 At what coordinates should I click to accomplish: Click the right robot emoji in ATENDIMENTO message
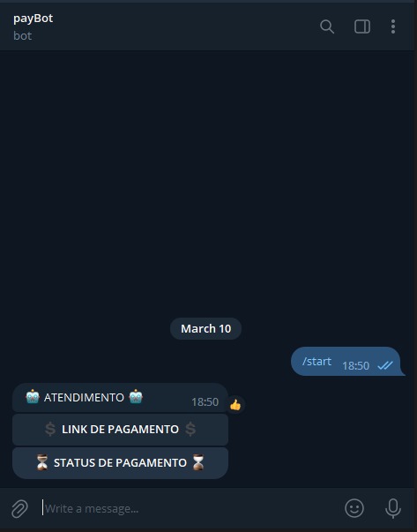click(136, 397)
